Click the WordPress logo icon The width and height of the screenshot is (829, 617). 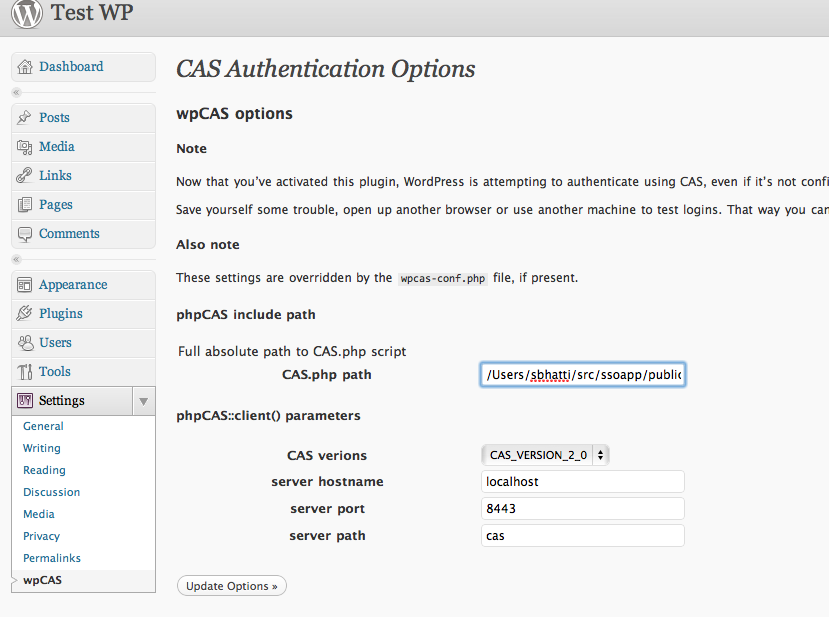point(26,13)
